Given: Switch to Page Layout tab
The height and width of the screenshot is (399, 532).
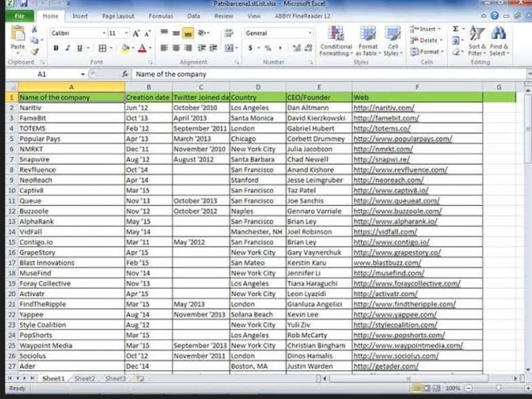Looking at the screenshot, I should coord(118,16).
